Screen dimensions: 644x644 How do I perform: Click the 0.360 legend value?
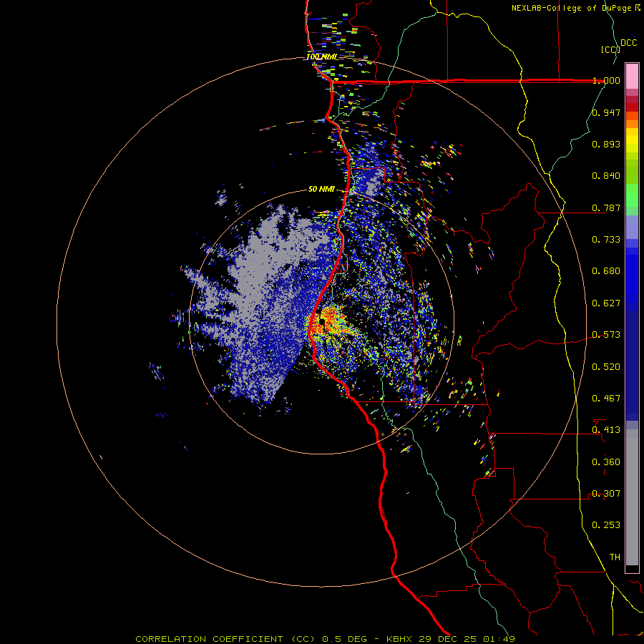point(606,462)
